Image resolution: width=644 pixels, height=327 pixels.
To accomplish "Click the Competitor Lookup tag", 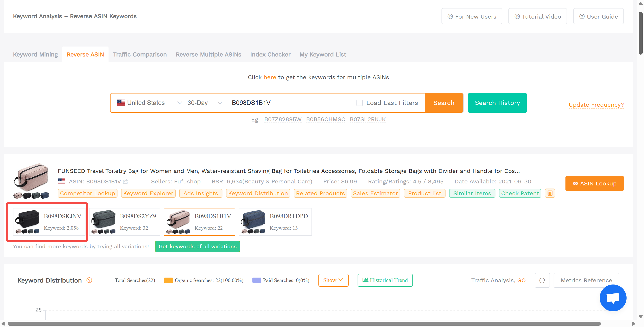I will click(x=87, y=193).
